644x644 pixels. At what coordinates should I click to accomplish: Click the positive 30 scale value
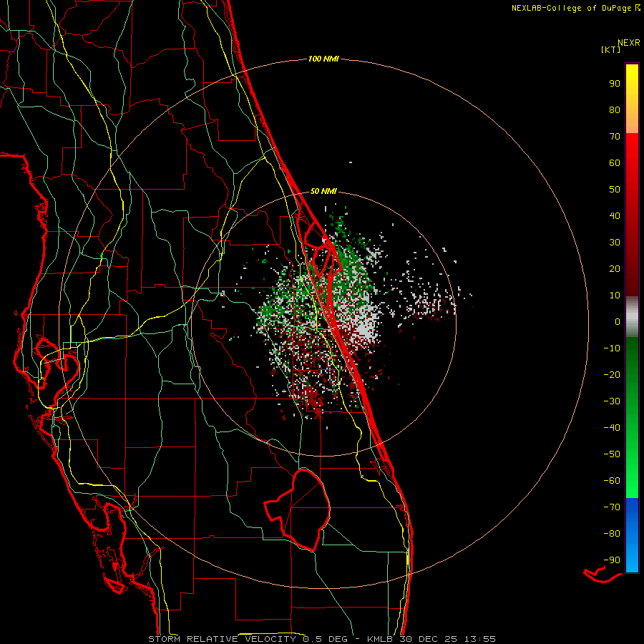click(x=615, y=243)
